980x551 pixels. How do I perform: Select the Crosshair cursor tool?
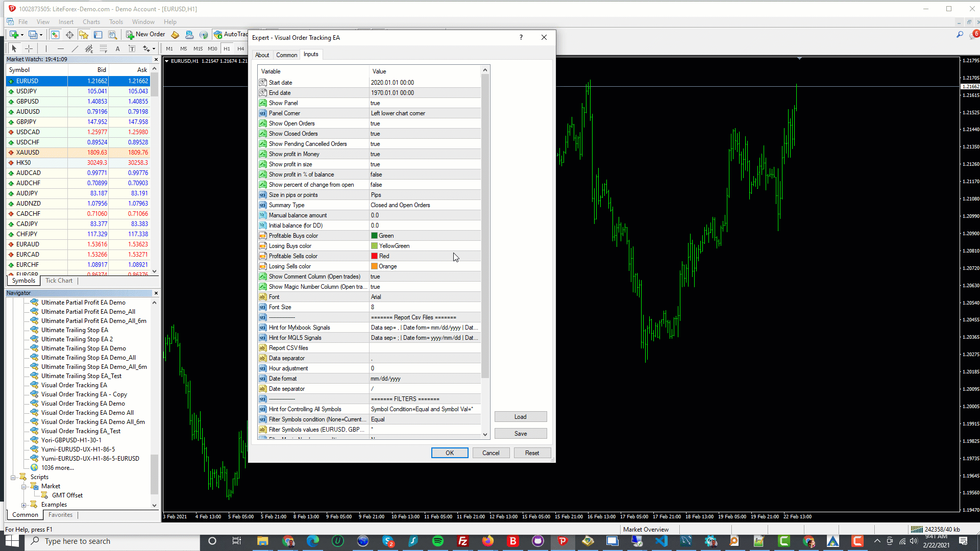coord(29,48)
